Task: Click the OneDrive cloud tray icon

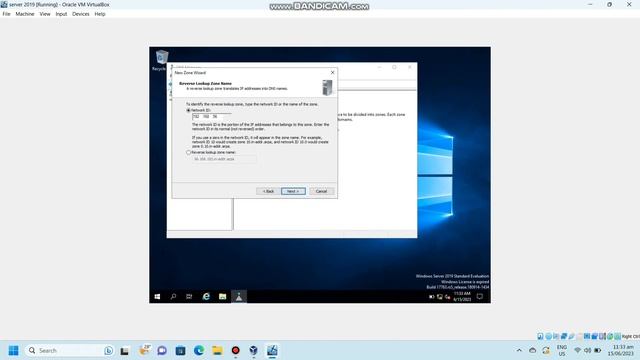Action: [x=533, y=351]
